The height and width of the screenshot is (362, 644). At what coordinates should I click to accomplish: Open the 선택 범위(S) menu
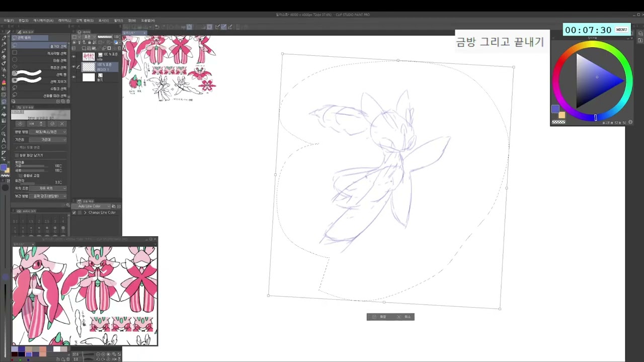(85, 21)
